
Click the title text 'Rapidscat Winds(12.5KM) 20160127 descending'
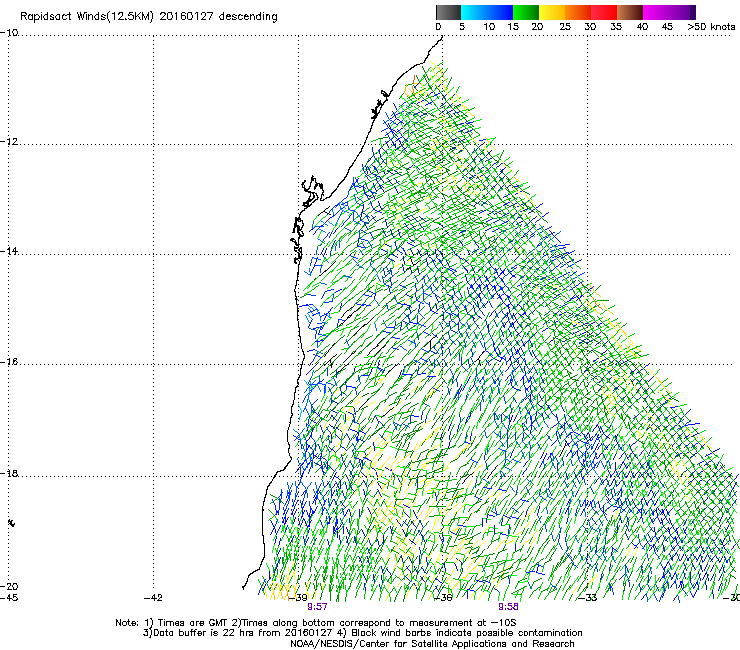point(149,17)
